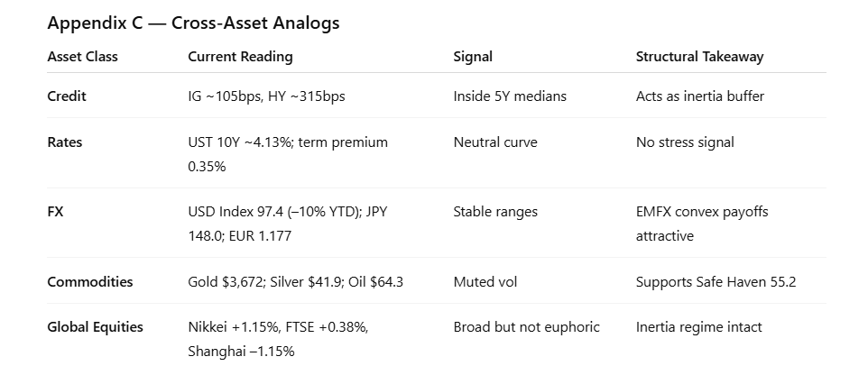
Task: Click the Gold, Silver, Oil prices cell
Action: click(x=295, y=281)
